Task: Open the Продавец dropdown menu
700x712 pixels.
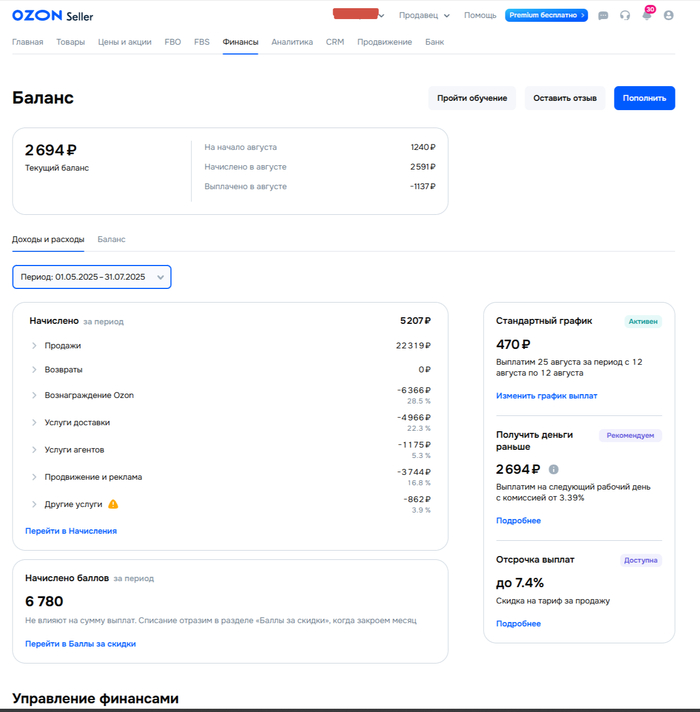Action: click(424, 16)
